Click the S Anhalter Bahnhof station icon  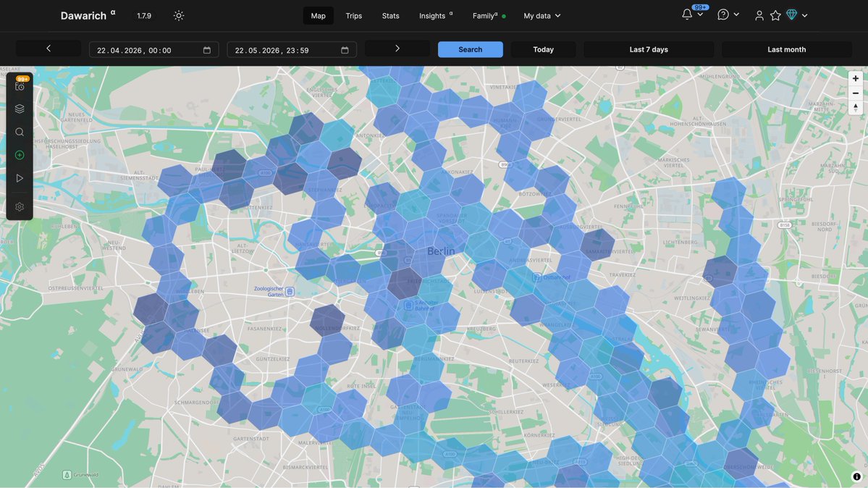[x=408, y=306]
